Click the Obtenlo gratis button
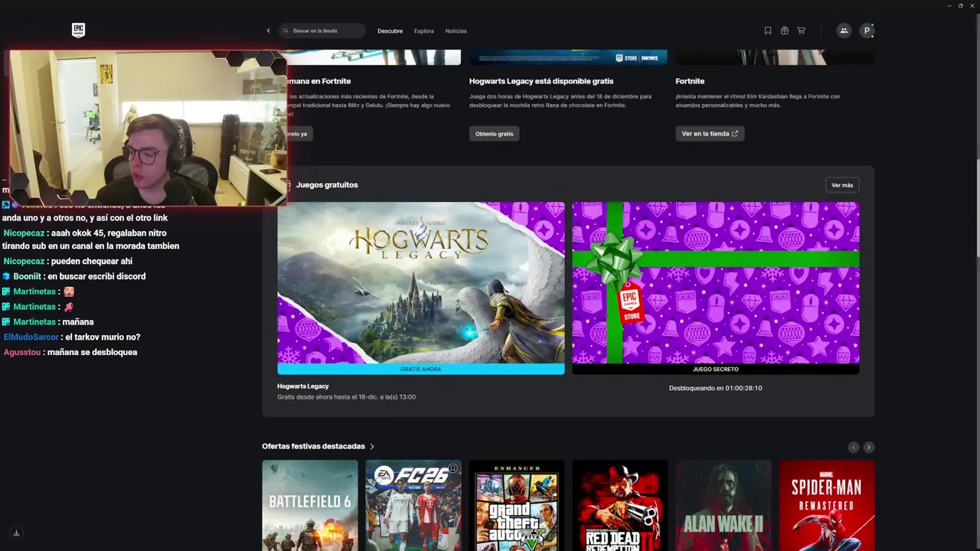 click(494, 133)
